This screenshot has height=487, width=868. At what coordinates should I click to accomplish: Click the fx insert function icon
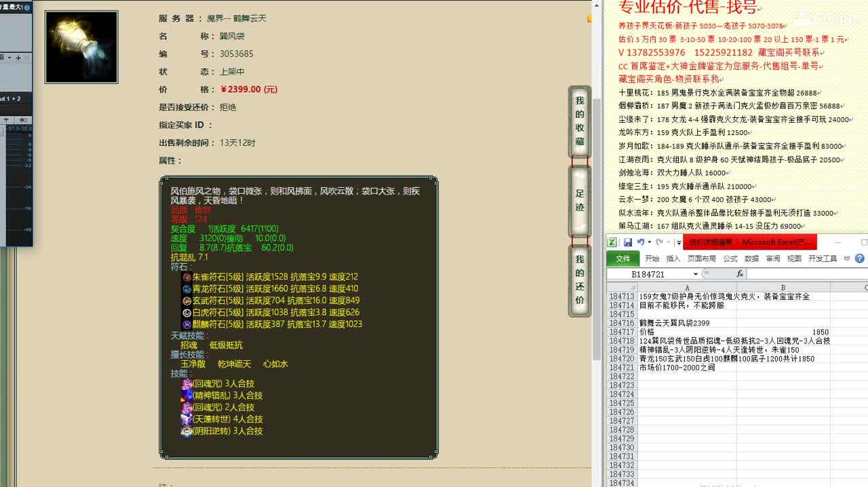[x=740, y=274]
